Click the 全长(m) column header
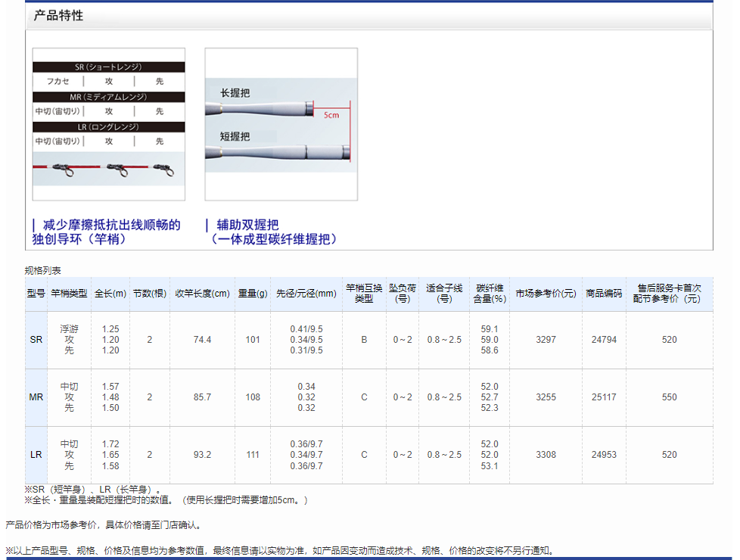Image resolution: width=740 pixels, height=560 pixels. tap(110, 294)
